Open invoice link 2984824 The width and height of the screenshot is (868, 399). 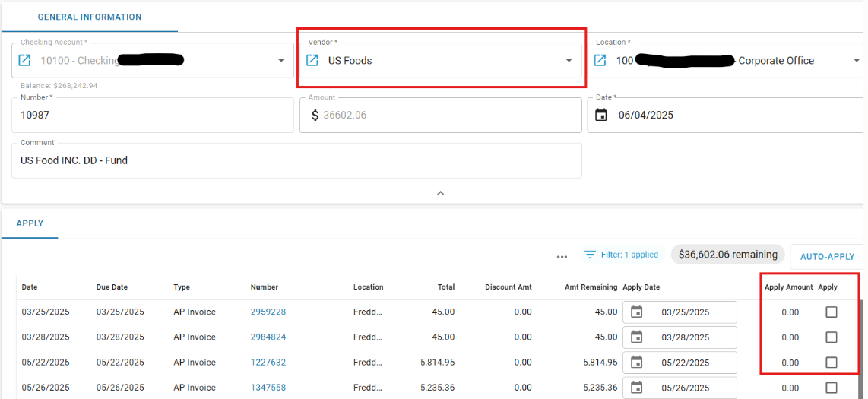(268, 337)
